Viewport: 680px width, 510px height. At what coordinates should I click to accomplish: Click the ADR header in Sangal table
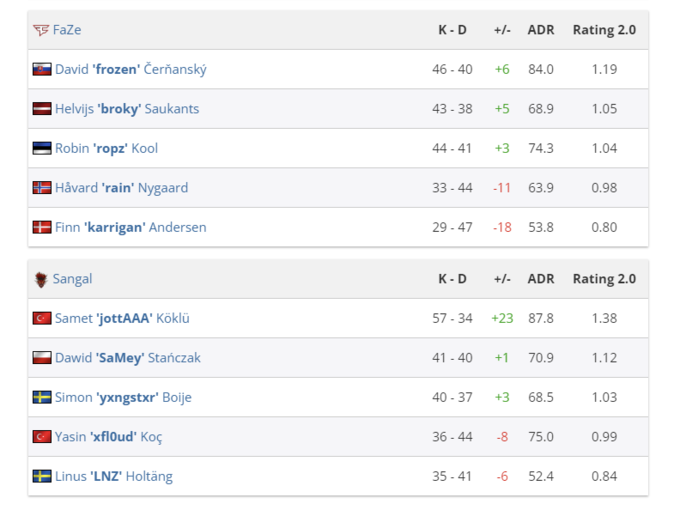541,279
